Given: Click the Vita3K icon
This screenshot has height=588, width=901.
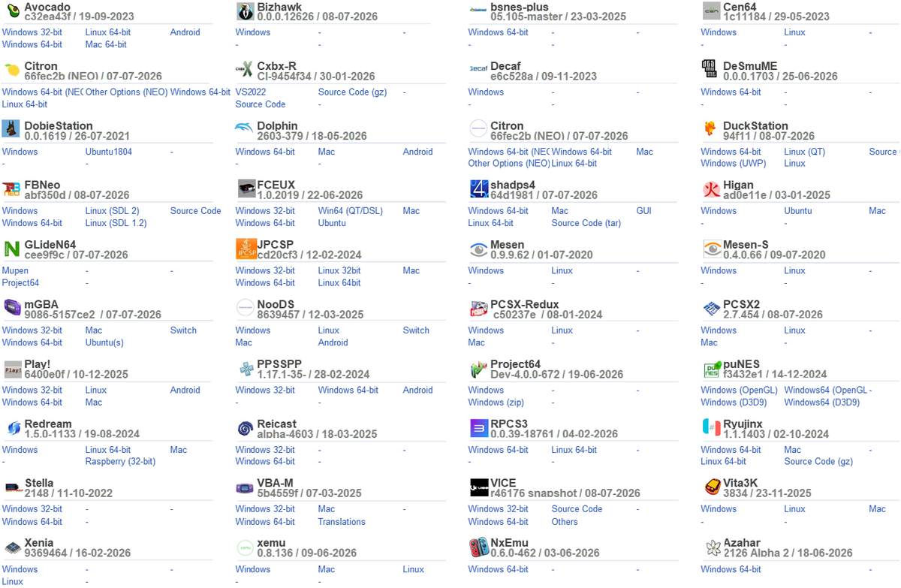Looking at the screenshot, I should click(711, 487).
